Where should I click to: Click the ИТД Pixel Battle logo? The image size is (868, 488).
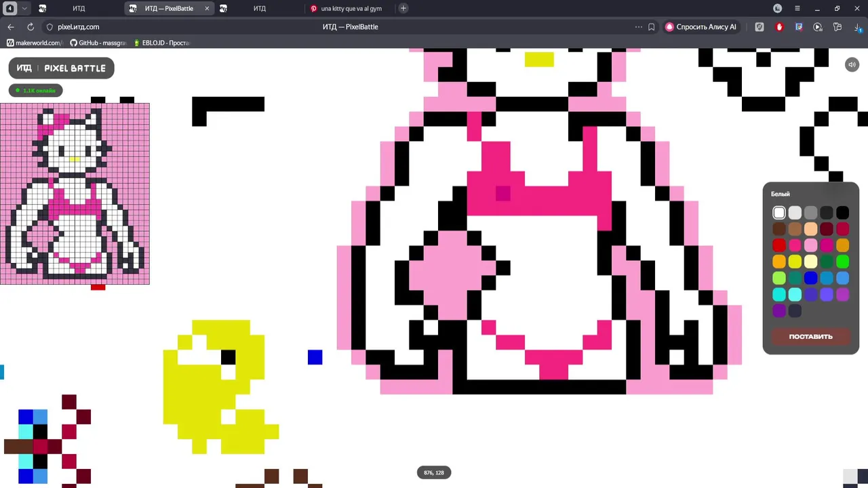(x=61, y=68)
